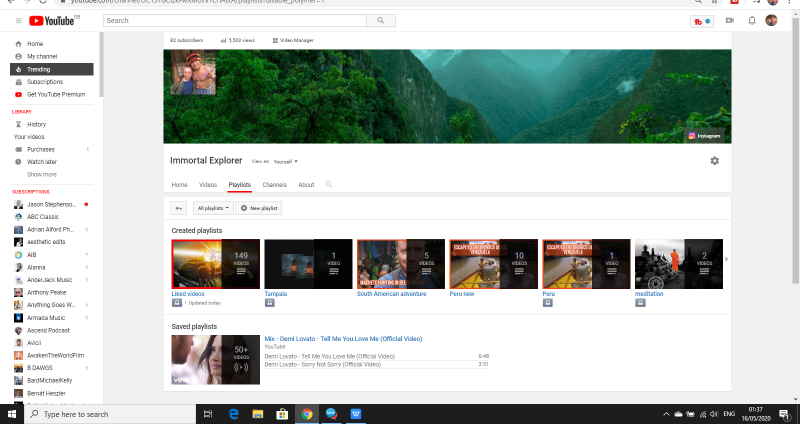This screenshot has height=424, width=800.
Task: Open the Video Manager link
Action: pos(293,40)
